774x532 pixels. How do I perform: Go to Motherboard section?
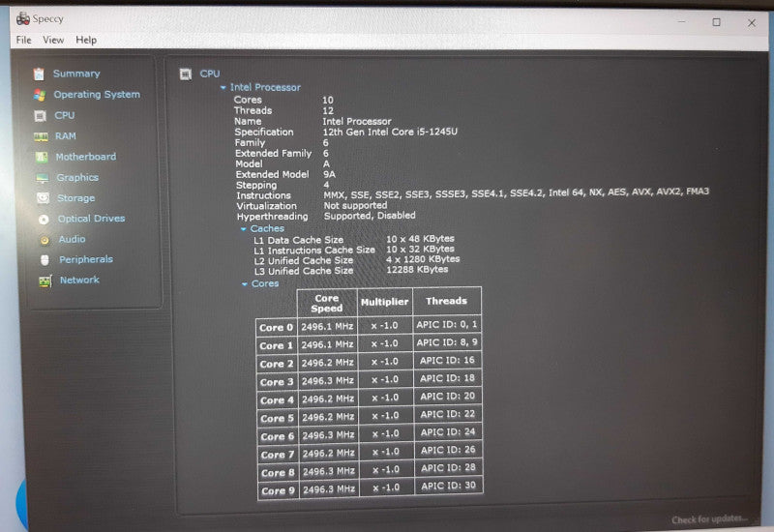pyautogui.click(x=86, y=157)
